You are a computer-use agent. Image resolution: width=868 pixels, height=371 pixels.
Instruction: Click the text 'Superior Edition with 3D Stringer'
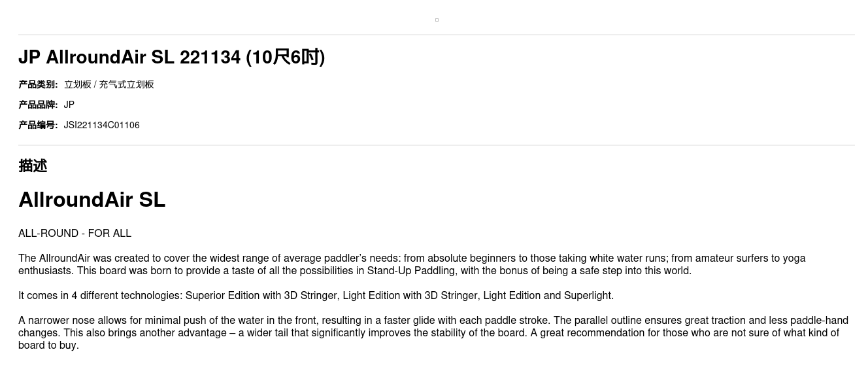[x=261, y=296]
